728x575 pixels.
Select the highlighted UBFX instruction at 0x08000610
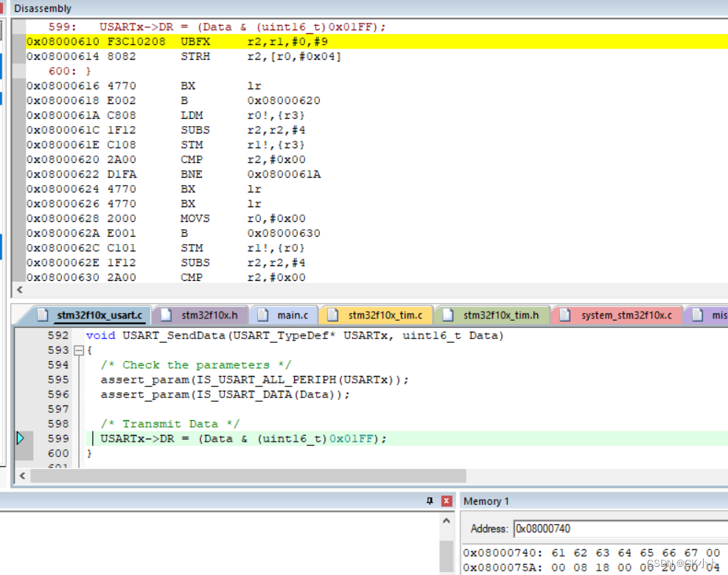(x=377, y=41)
